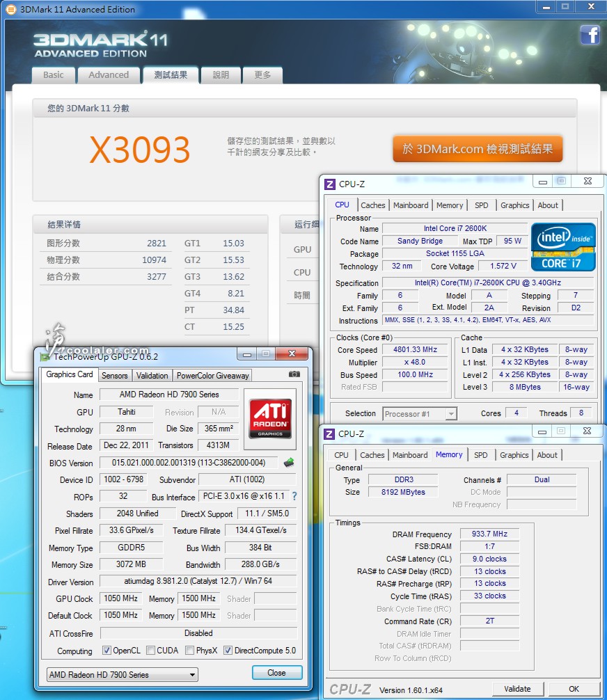Open the Memory tab in upper CPU-Z window

click(449, 205)
